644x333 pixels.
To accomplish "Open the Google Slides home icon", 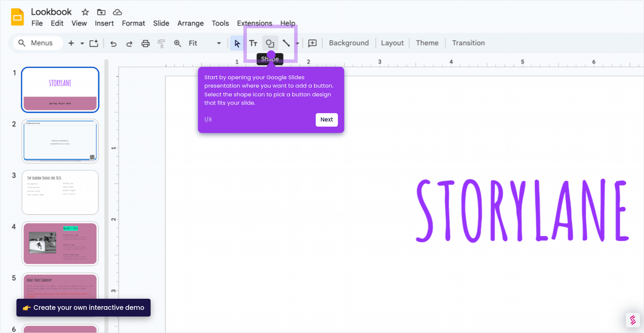I will pos(17,17).
